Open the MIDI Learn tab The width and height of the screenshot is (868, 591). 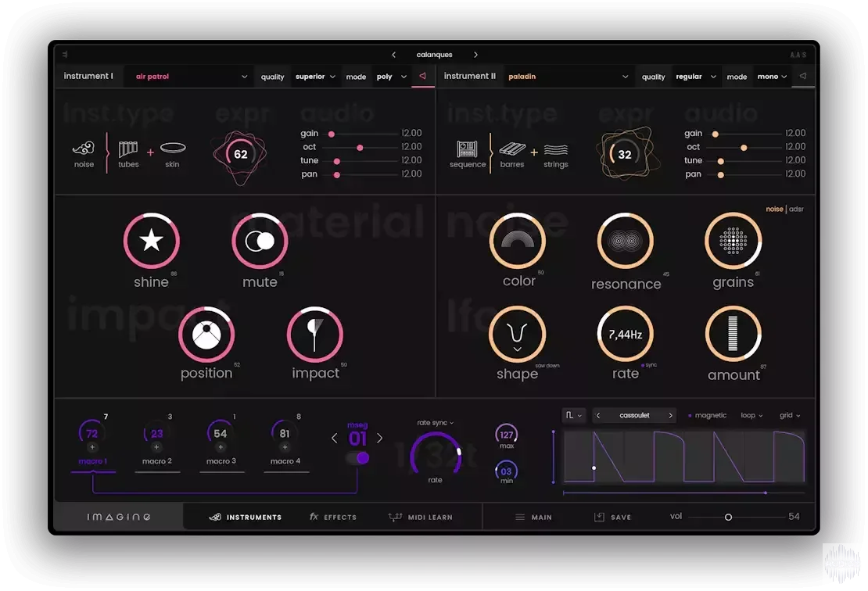421,517
